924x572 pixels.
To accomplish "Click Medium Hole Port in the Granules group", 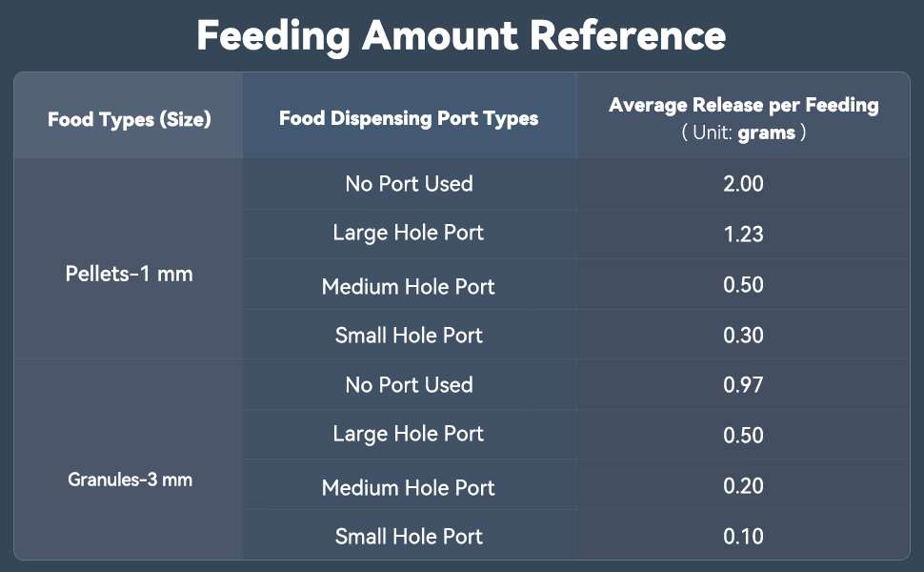I will click(409, 488).
